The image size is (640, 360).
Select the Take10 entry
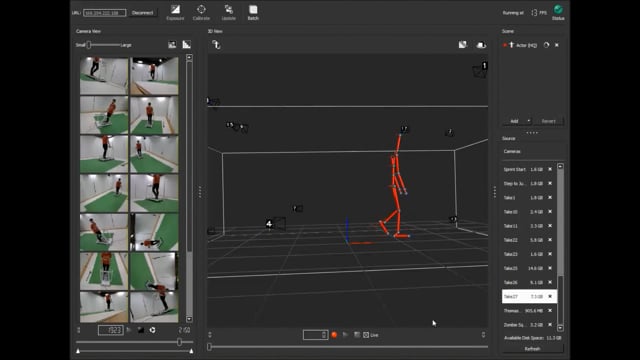(529, 212)
